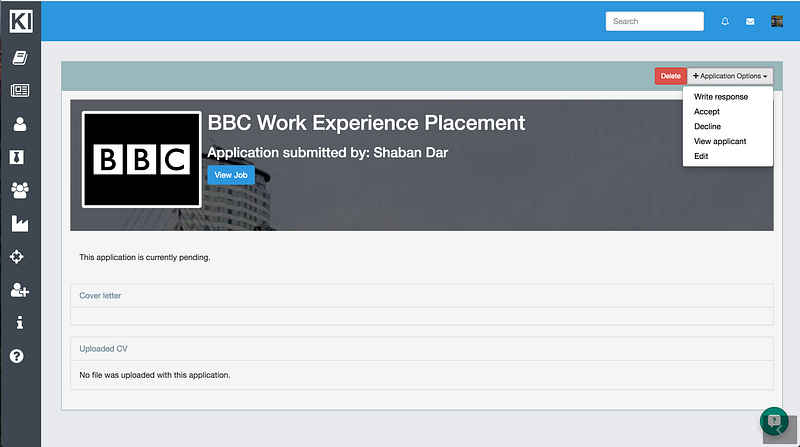Open the newspaper icon in sidebar
The height and width of the screenshot is (447, 800).
[x=20, y=90]
